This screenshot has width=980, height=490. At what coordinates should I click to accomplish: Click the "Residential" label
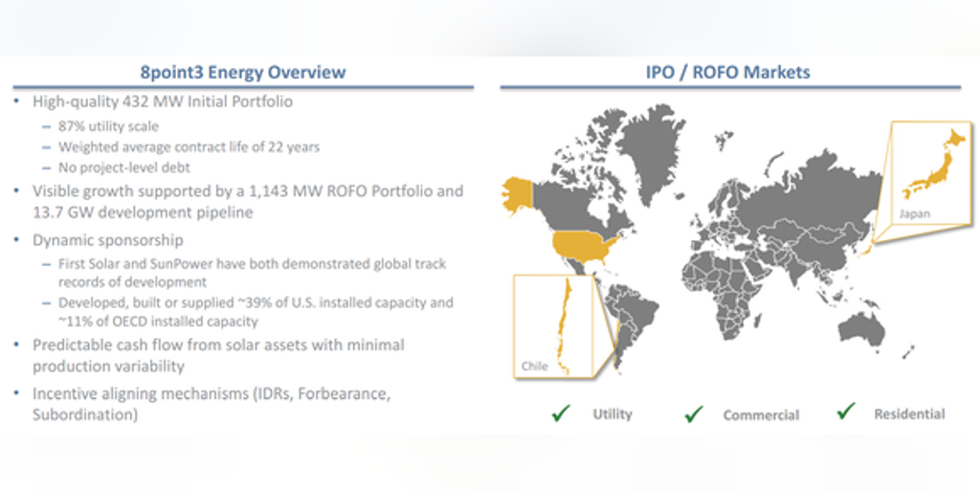coord(909,413)
